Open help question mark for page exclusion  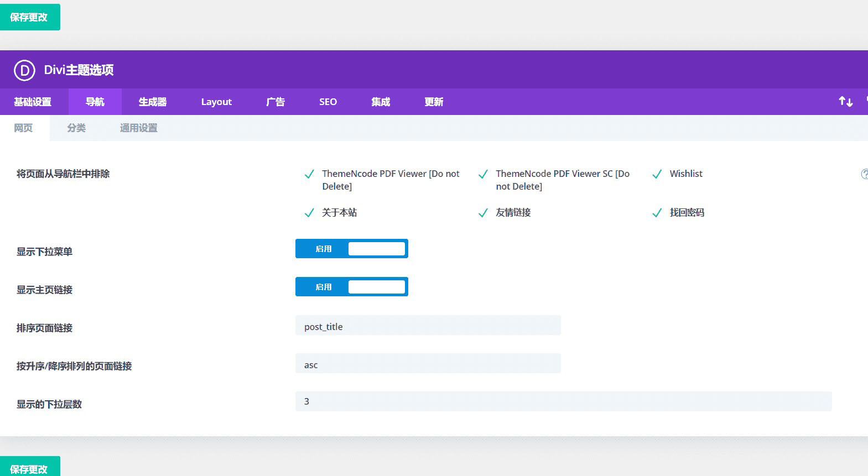pos(865,174)
